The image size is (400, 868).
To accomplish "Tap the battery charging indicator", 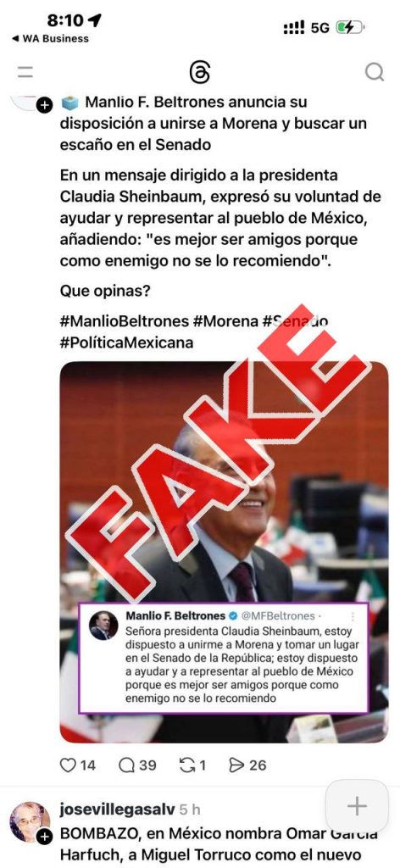I will [x=350, y=27].
